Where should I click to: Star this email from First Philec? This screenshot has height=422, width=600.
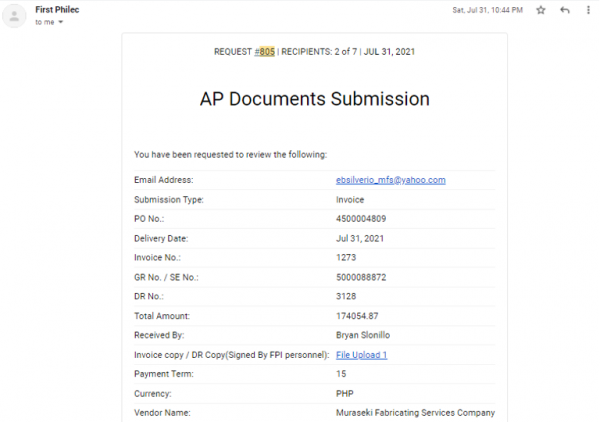(540, 10)
